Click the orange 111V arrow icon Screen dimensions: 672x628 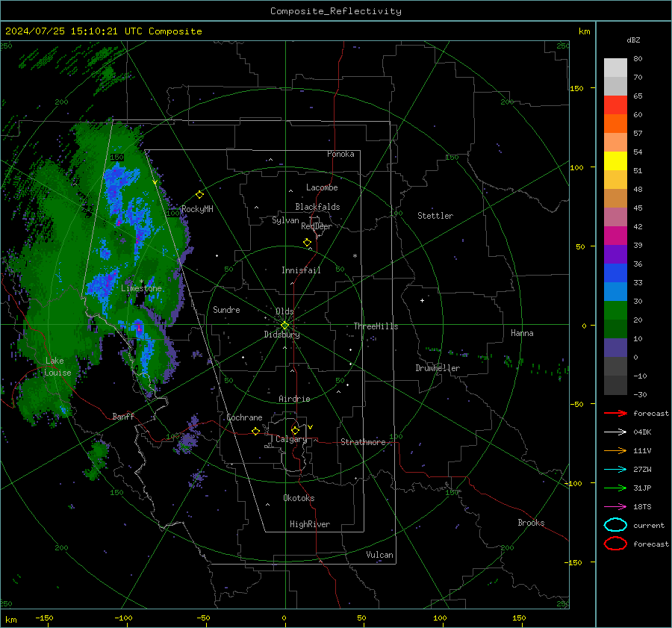point(615,450)
